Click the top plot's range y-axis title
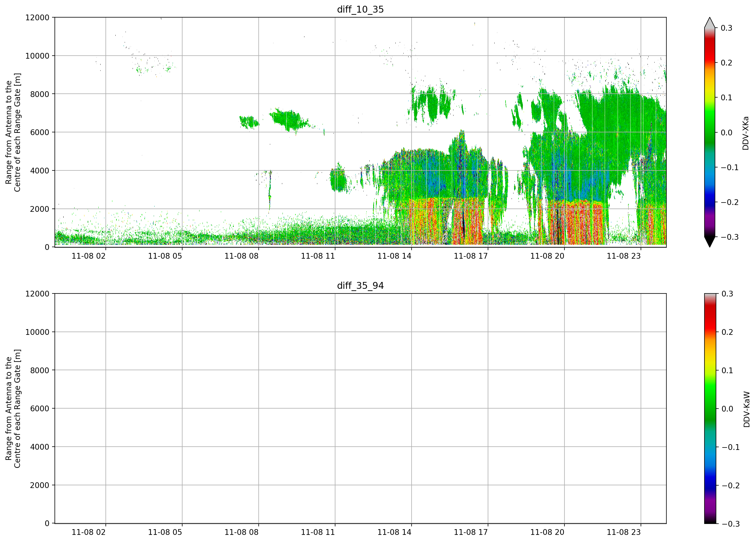Screen dimensions: 756x542 (13, 132)
